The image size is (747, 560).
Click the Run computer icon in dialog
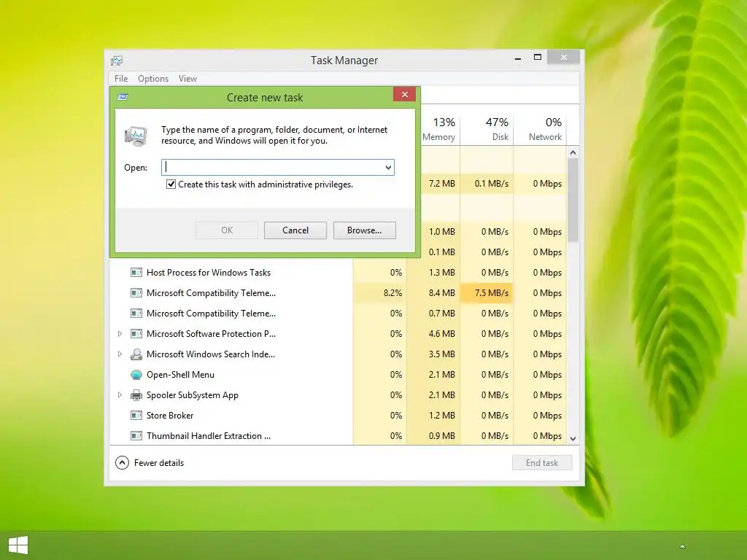(136, 135)
